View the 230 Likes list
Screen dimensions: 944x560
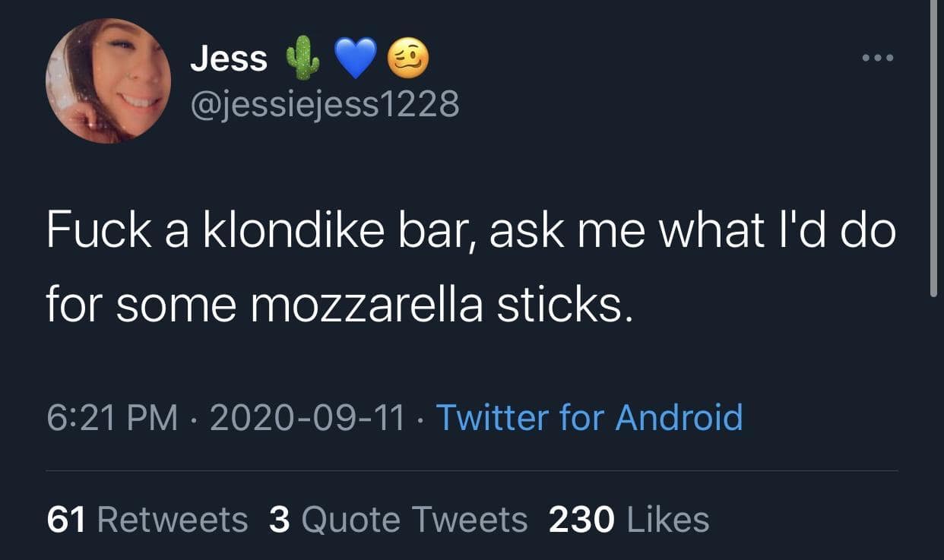click(x=629, y=520)
